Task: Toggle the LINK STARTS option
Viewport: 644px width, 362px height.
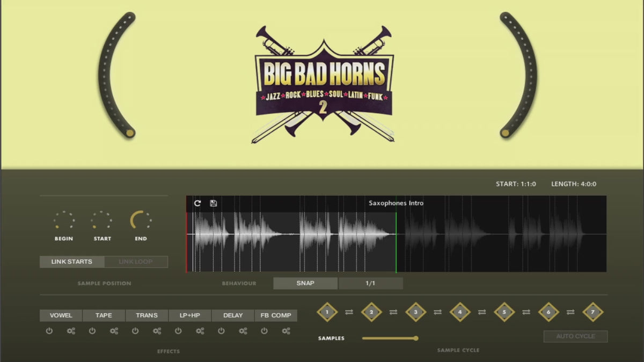Action: coord(72,262)
